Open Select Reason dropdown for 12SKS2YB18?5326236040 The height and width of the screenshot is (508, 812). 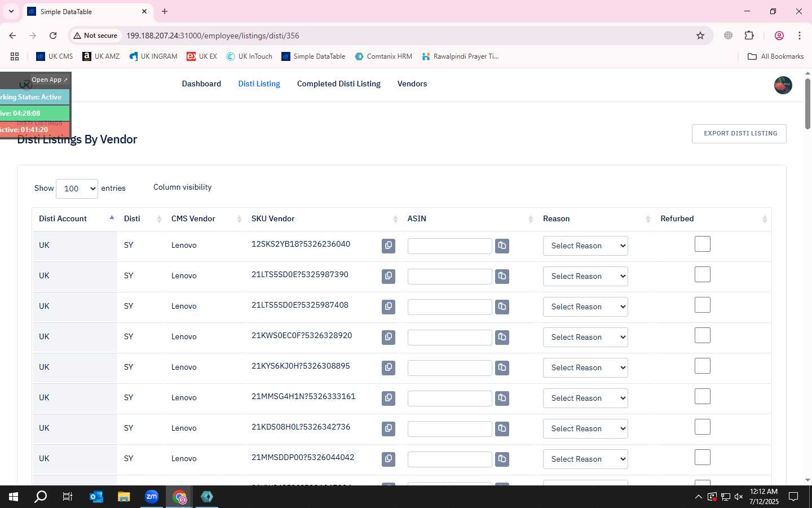coord(585,246)
